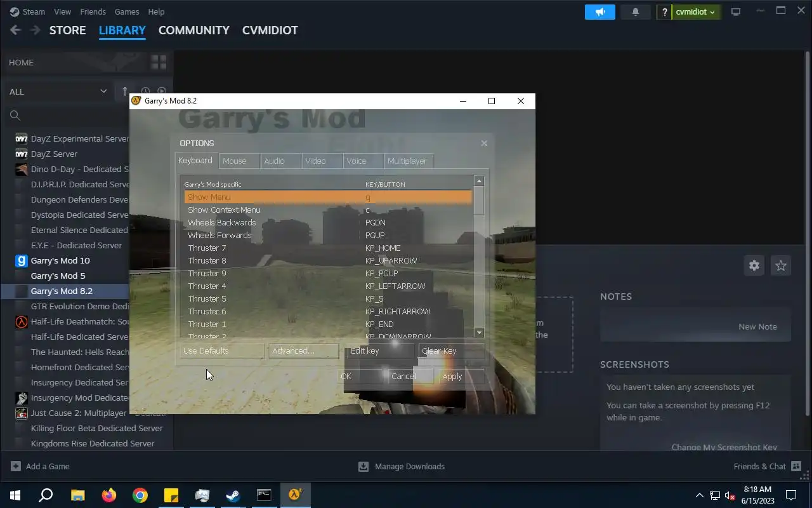Open Friends menu
812x508 pixels.
point(93,11)
